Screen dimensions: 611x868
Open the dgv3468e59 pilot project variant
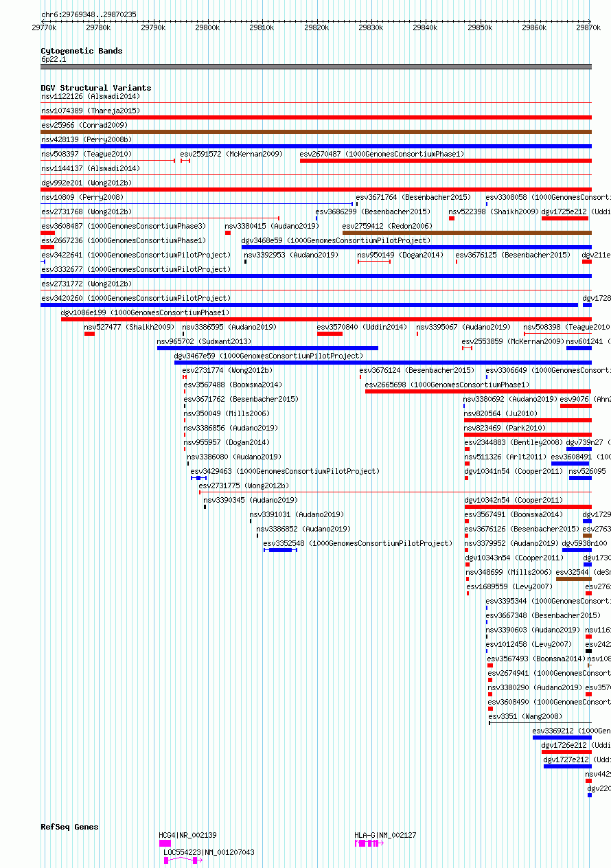pyautogui.click(x=336, y=240)
